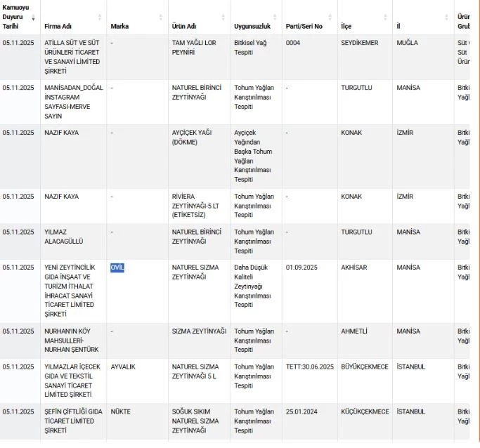Click the BÜYÜKÇEKMECE district cell
This screenshot has height=448, width=480.
click(x=365, y=367)
